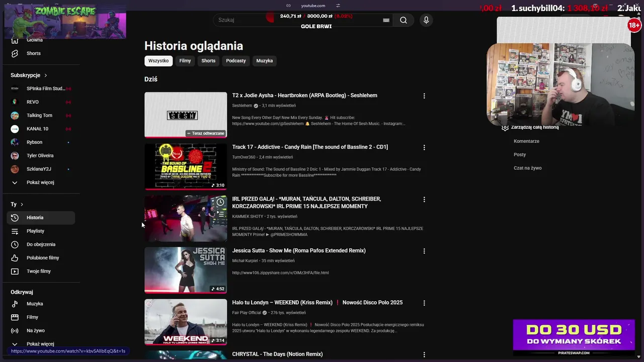Open the Subskrypcje section header
This screenshot has height=362, width=644.
pos(29,75)
